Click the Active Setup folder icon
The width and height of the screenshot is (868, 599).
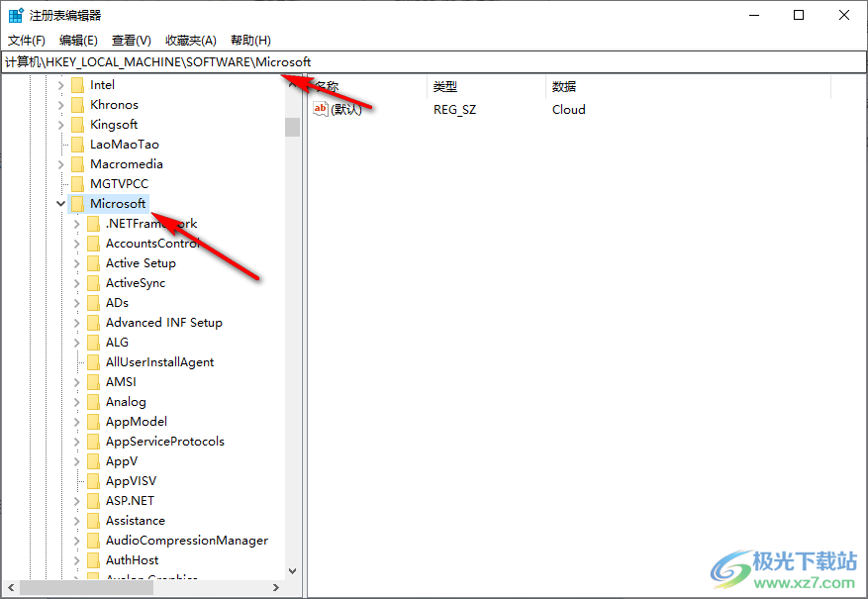94,263
